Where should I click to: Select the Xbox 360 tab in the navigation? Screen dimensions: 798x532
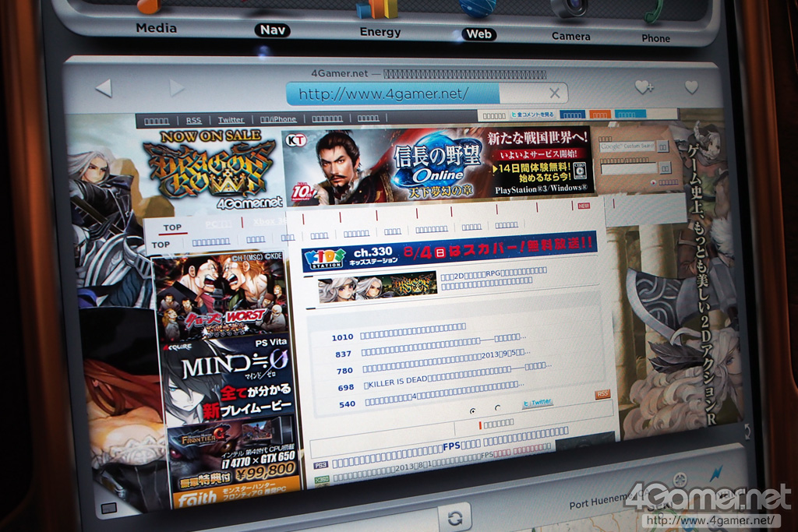[270, 221]
